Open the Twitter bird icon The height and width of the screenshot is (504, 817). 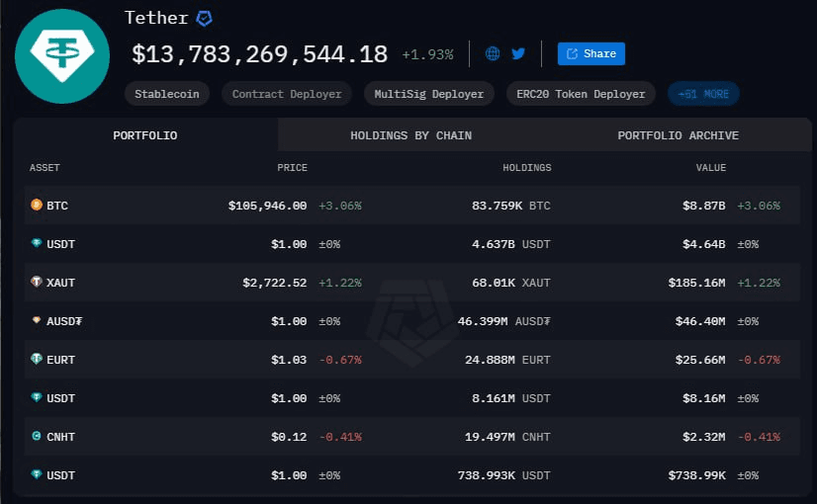(x=518, y=53)
